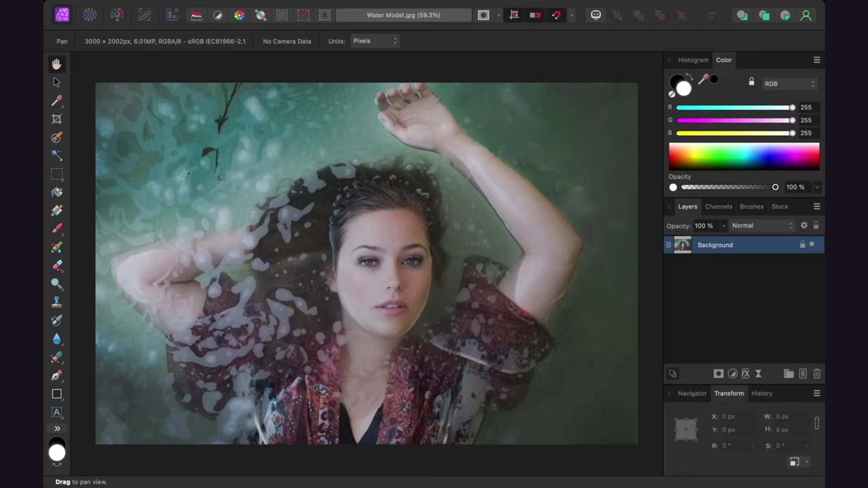Select the Flood Fill tool
Screen dimensions: 868x488
tap(57, 192)
